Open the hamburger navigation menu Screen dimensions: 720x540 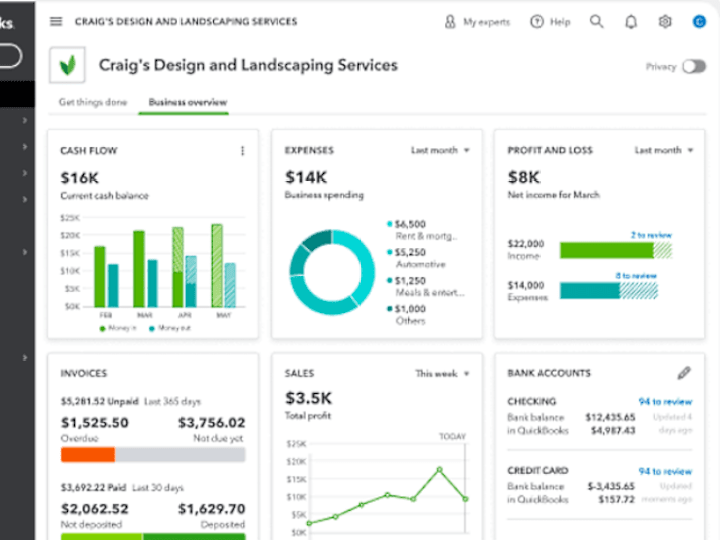pos(56,22)
